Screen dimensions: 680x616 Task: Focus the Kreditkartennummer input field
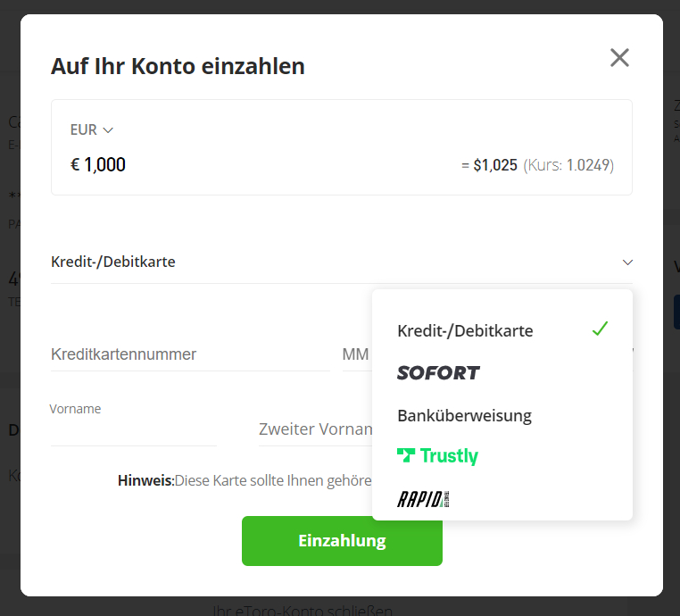click(x=190, y=354)
